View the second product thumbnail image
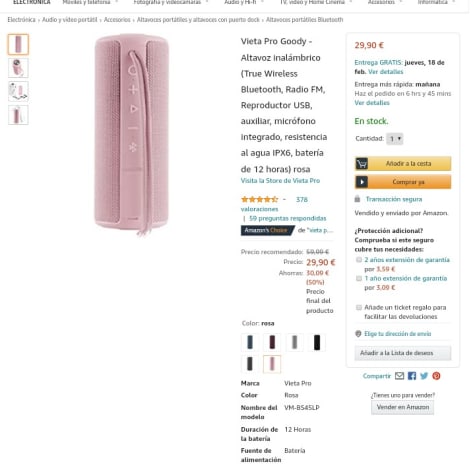Screen dimensions: 475x466 [18, 68]
